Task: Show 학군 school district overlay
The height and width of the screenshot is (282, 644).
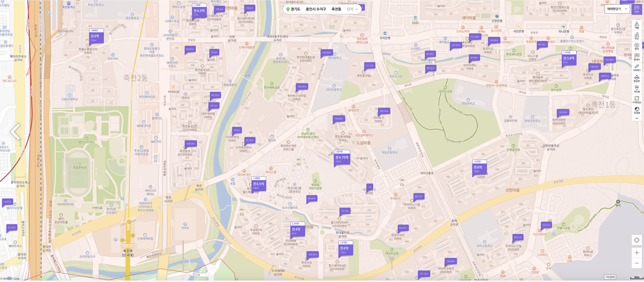Action: tap(636, 36)
